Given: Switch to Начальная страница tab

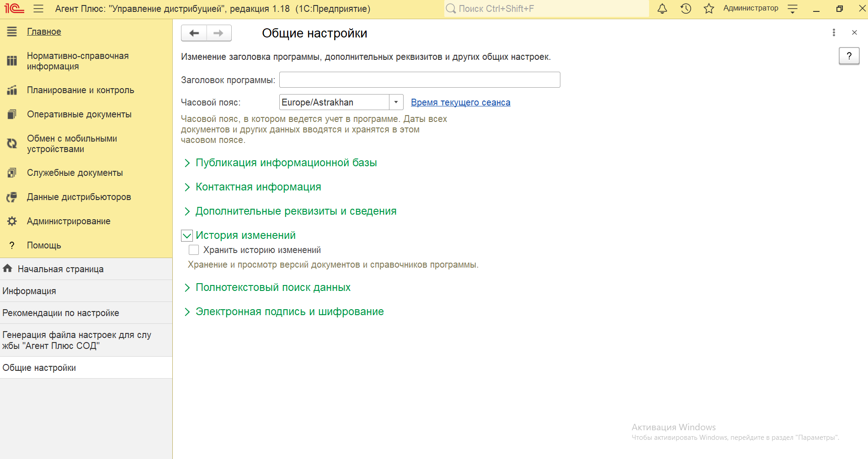Looking at the screenshot, I should pyautogui.click(x=86, y=269).
